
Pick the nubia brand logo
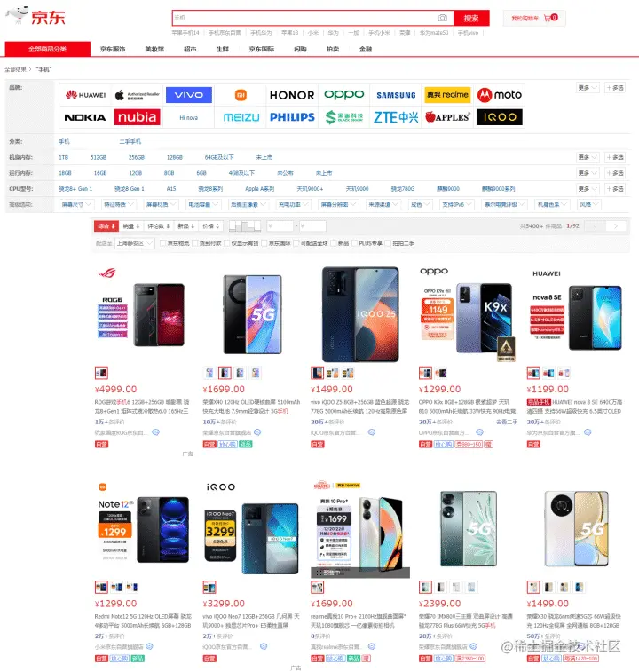(x=138, y=117)
